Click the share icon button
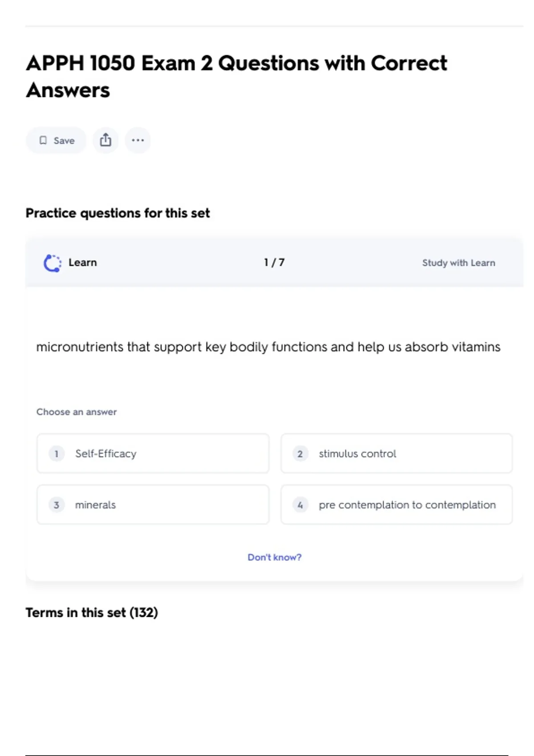 point(105,141)
